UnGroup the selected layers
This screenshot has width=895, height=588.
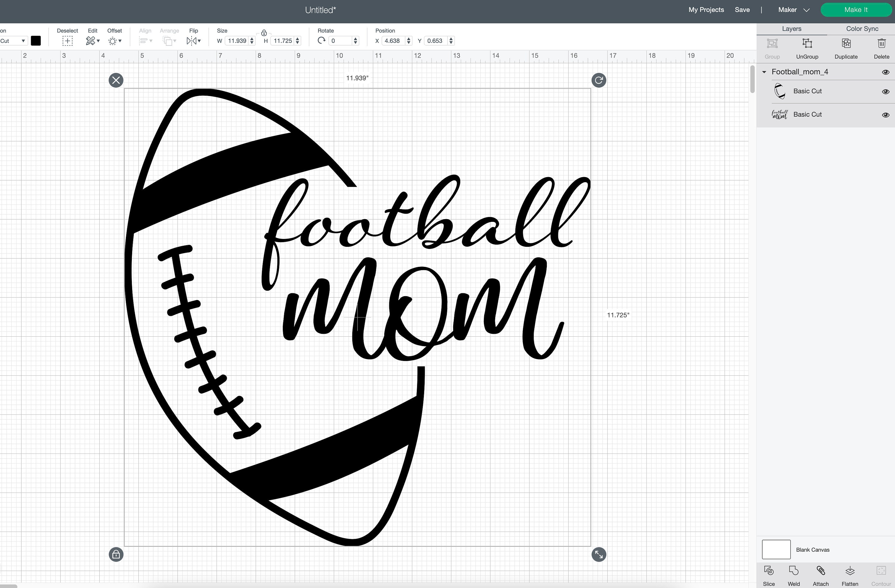[x=807, y=44]
